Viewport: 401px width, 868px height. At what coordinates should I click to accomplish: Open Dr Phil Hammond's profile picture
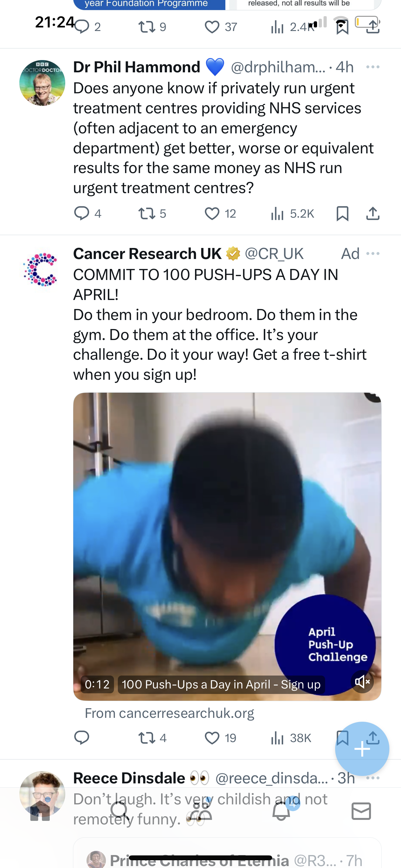(x=42, y=83)
